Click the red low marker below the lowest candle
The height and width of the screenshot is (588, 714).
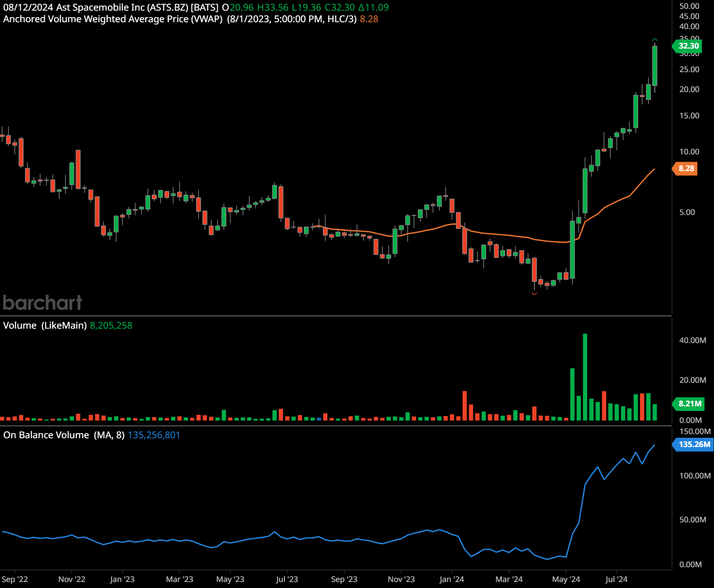[x=535, y=293]
